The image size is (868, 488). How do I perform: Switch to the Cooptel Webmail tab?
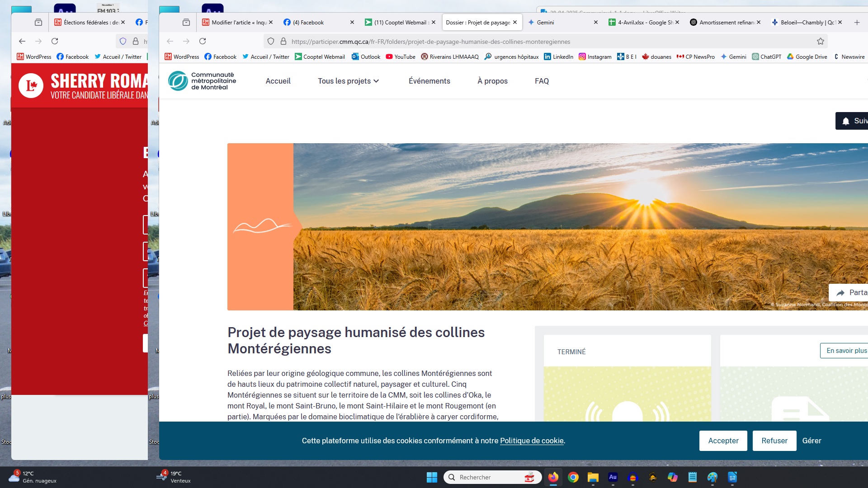pos(400,22)
